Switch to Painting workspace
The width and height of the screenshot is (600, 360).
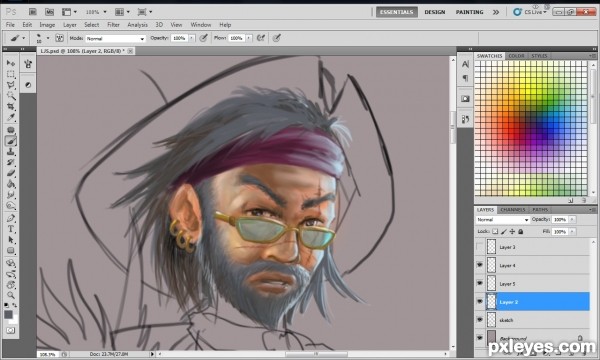click(469, 12)
